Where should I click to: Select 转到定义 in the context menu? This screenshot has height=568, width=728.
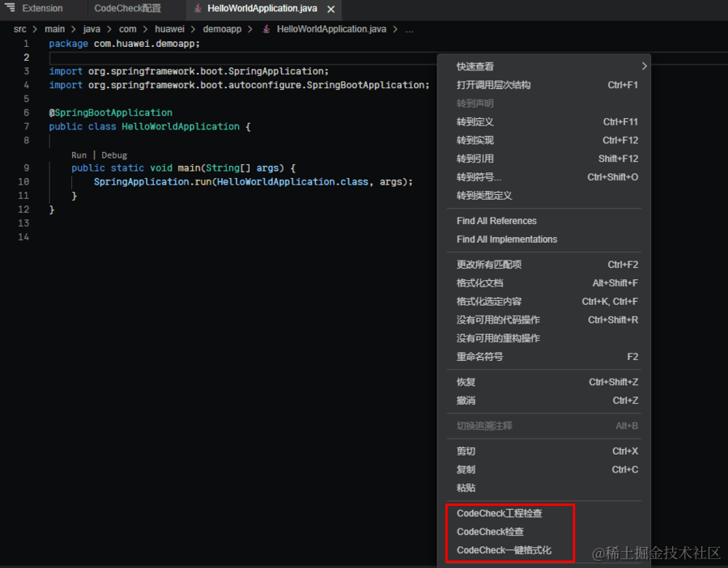pyautogui.click(x=543, y=121)
